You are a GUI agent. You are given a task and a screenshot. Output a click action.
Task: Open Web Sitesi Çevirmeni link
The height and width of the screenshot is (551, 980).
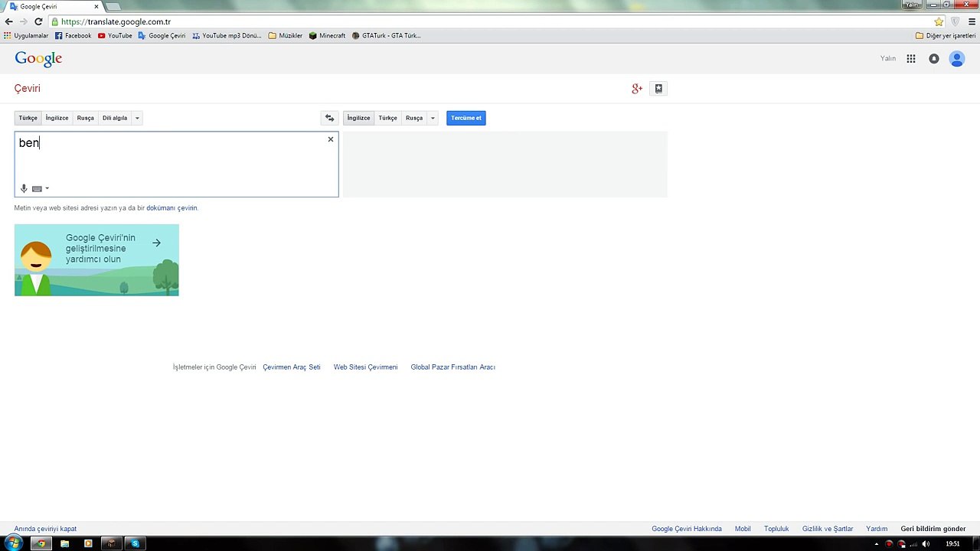366,367
